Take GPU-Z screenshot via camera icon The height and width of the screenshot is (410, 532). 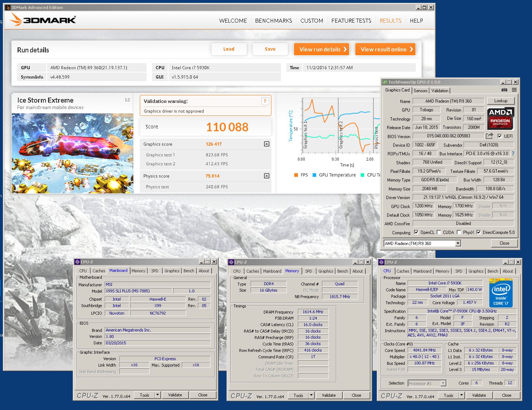pyautogui.click(x=504, y=90)
